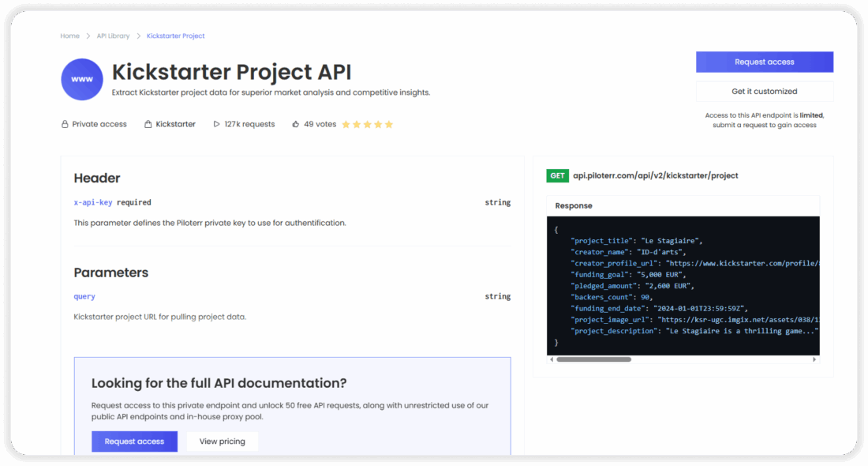The width and height of the screenshot is (868, 466).
Task: Click top-right Request access button
Action: click(x=765, y=62)
